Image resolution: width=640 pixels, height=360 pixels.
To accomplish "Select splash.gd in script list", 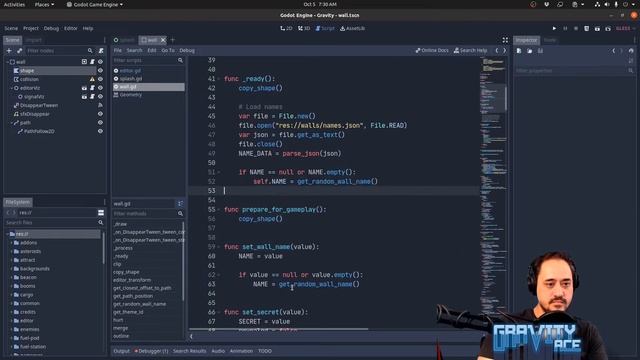I will click(131, 79).
